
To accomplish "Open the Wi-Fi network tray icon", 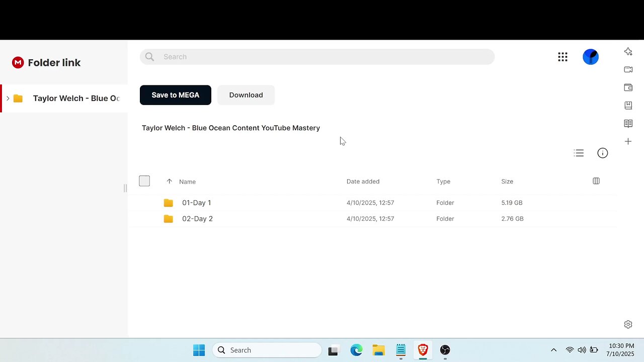I will 570,350.
